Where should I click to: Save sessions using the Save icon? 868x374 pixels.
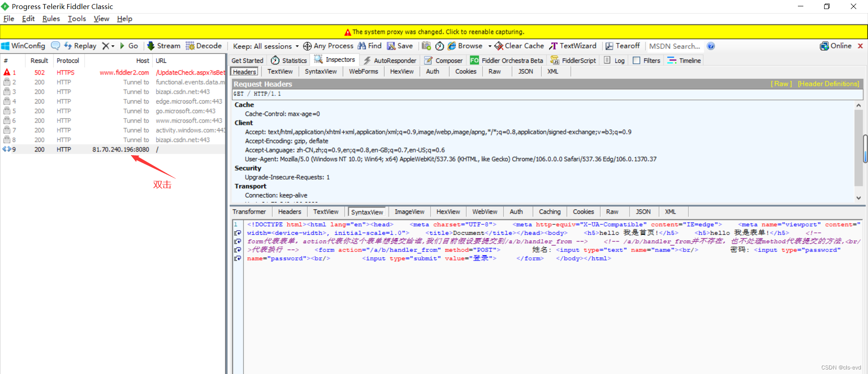click(400, 46)
